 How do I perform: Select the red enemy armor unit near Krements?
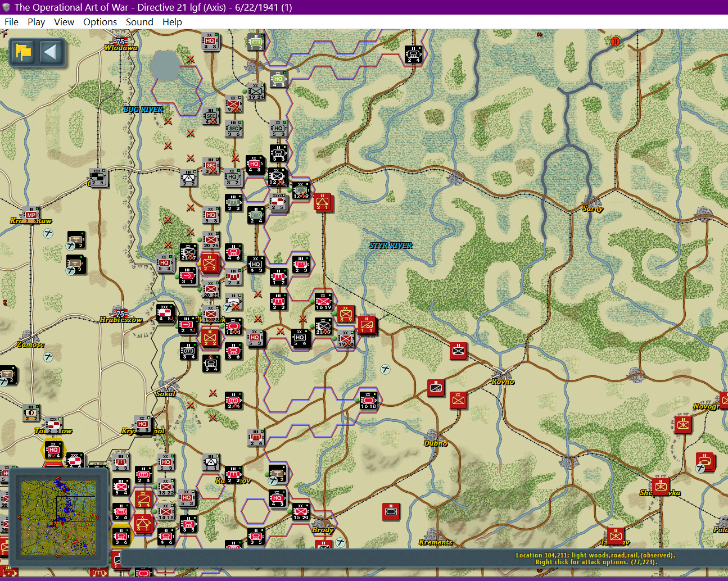pos(391,511)
